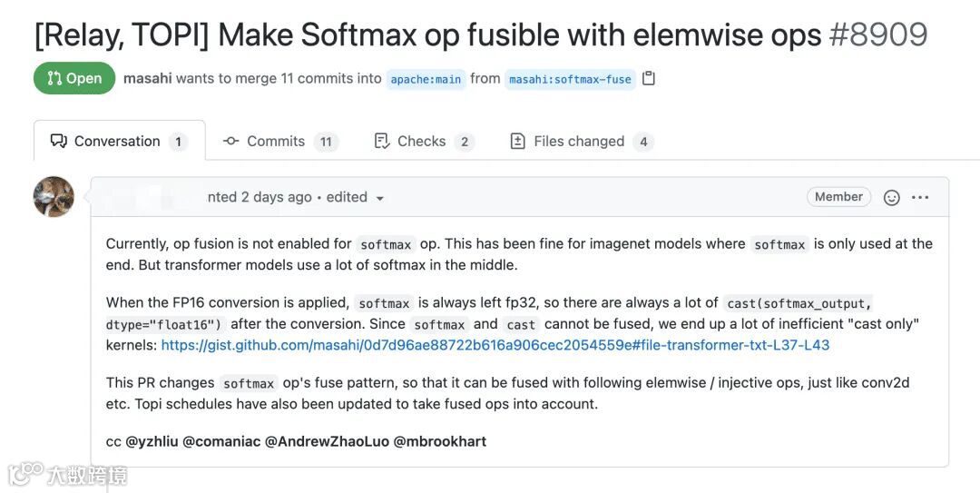Copy the head branch name clipboard icon
Screen dimensions: 980x493
point(648,78)
